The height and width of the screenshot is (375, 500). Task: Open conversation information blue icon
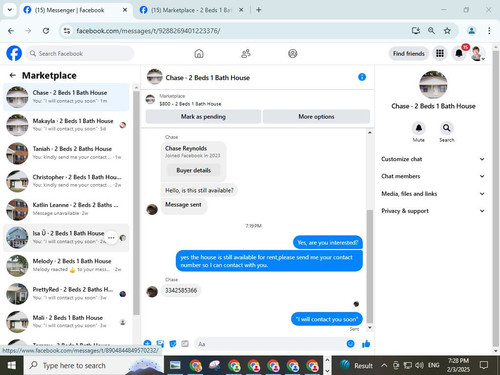pyautogui.click(x=362, y=77)
